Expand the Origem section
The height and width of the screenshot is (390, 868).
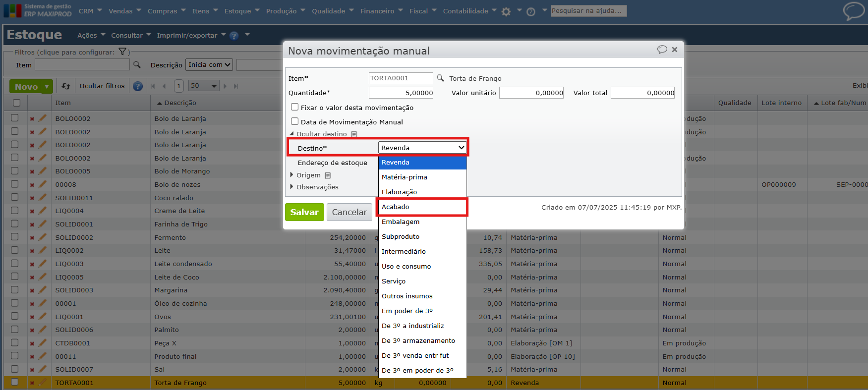pos(305,175)
